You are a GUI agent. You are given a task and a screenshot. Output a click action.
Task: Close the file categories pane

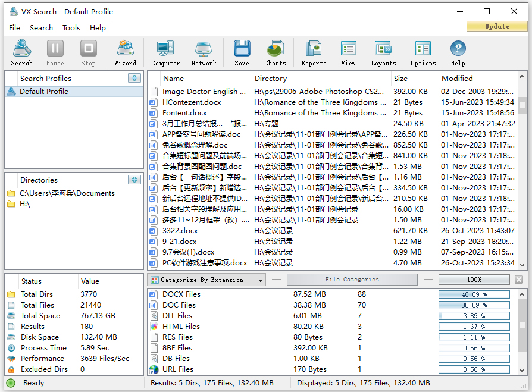click(519, 280)
